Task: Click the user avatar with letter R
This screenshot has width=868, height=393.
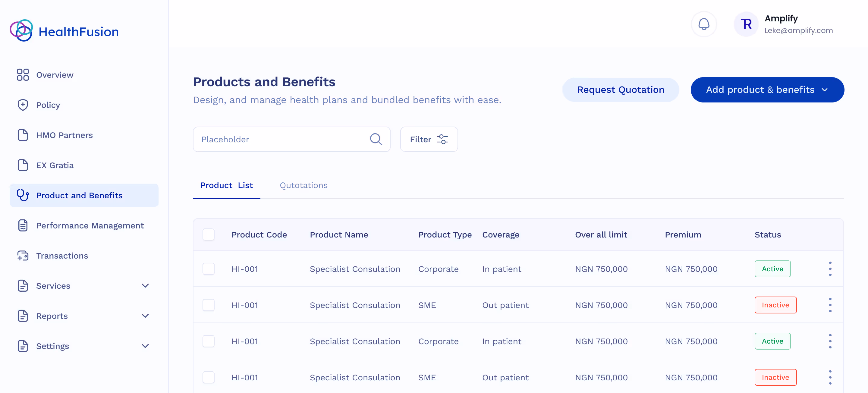Action: click(x=746, y=24)
